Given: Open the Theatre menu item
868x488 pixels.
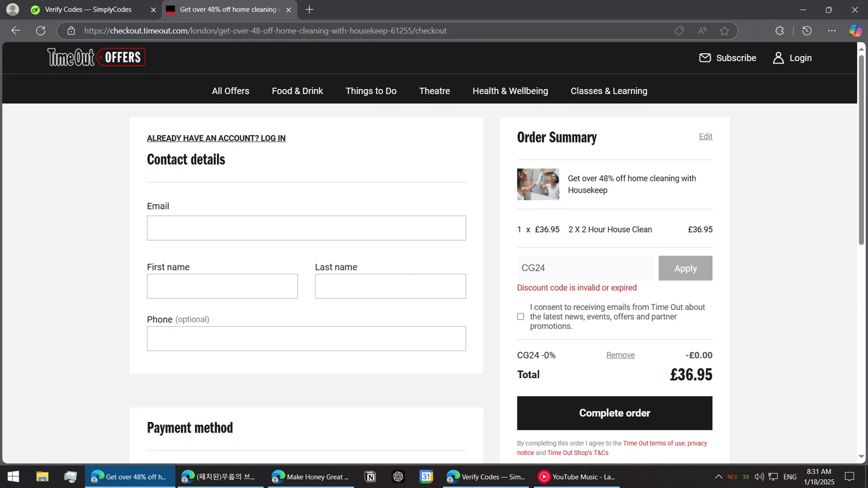Looking at the screenshot, I should (x=435, y=91).
